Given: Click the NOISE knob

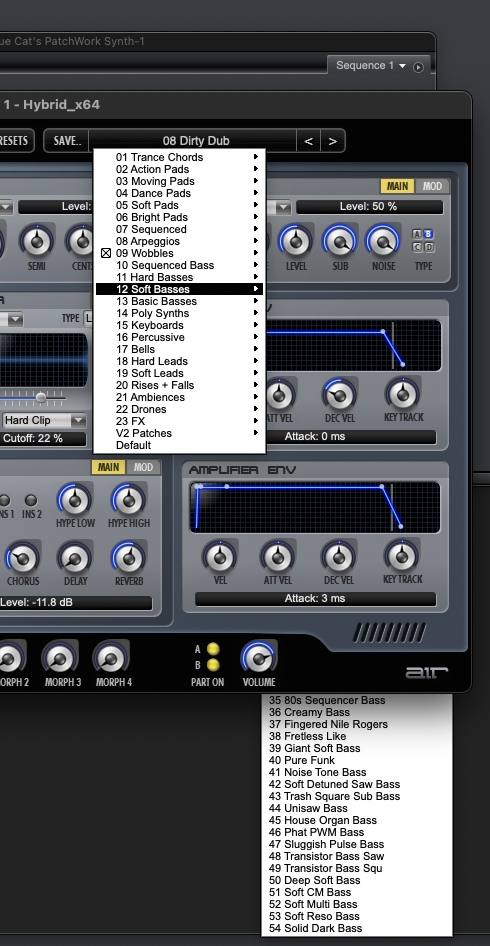Looking at the screenshot, I should point(383,241).
